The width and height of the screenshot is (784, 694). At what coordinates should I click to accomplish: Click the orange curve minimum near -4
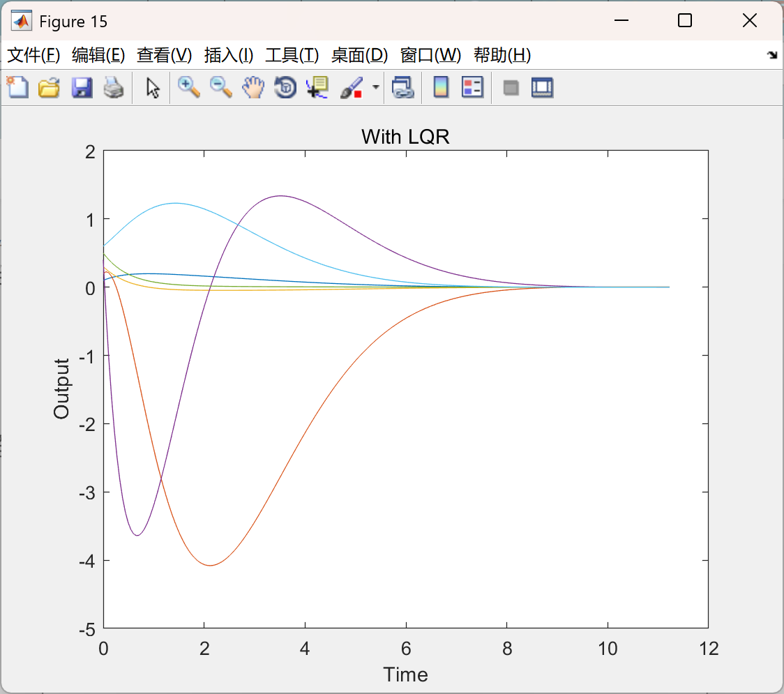click(211, 565)
